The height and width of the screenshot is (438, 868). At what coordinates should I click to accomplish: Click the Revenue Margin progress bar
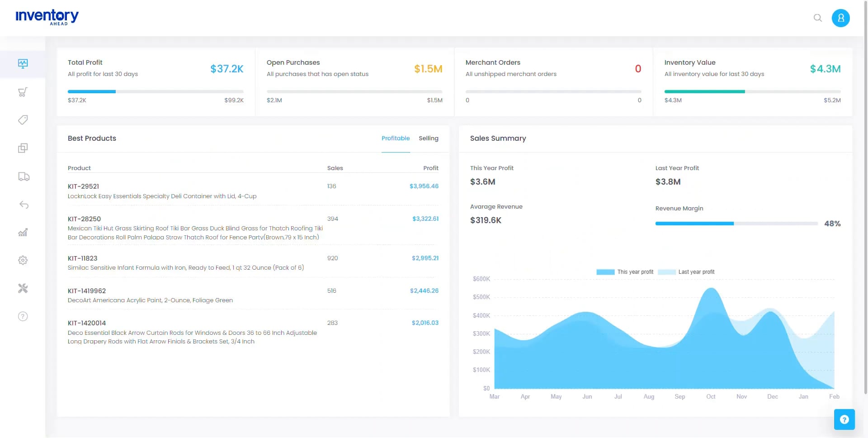(x=736, y=224)
